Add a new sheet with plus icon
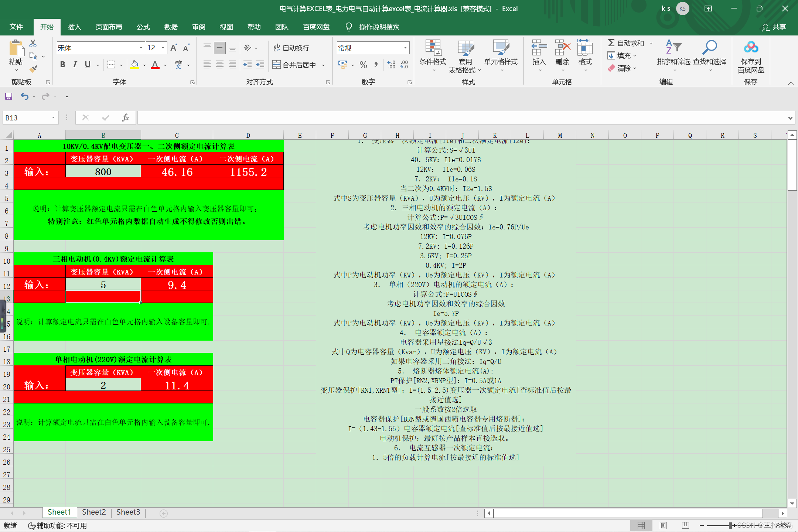Viewport: 798px width, 532px height. coord(164,513)
